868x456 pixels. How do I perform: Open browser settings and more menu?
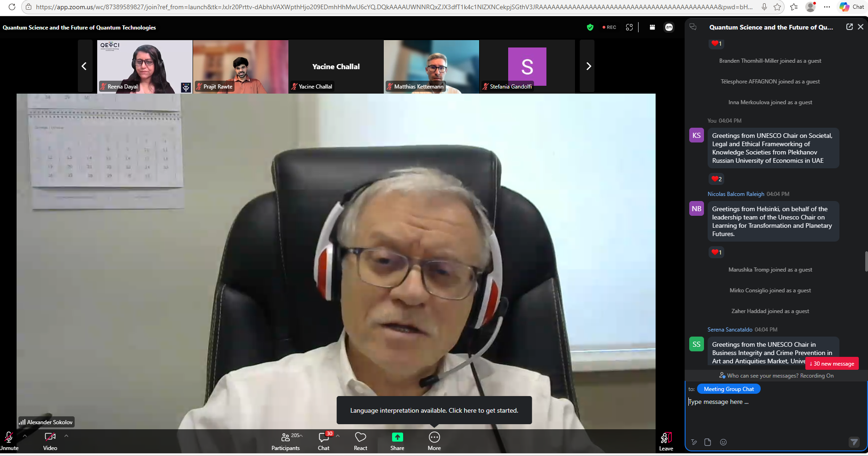click(827, 7)
